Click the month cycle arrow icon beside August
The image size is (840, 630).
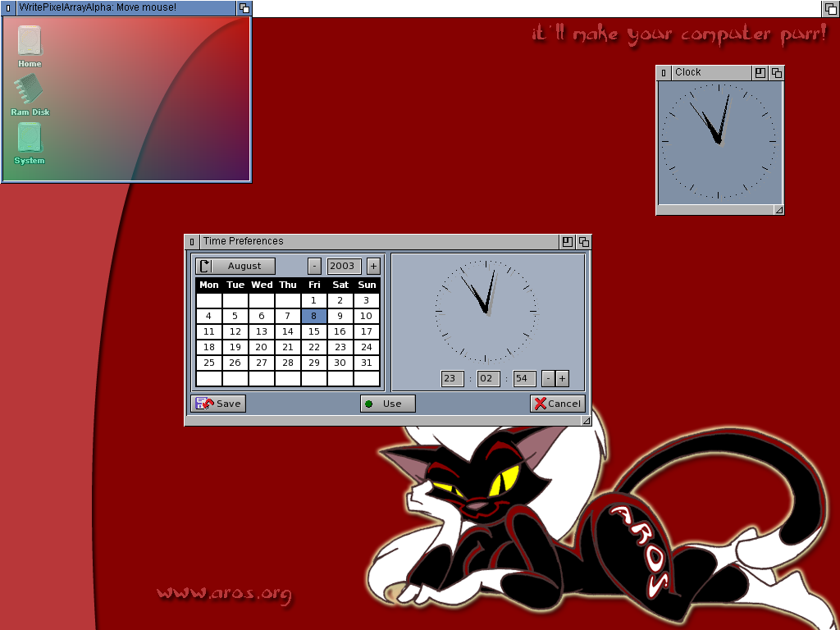(x=204, y=267)
